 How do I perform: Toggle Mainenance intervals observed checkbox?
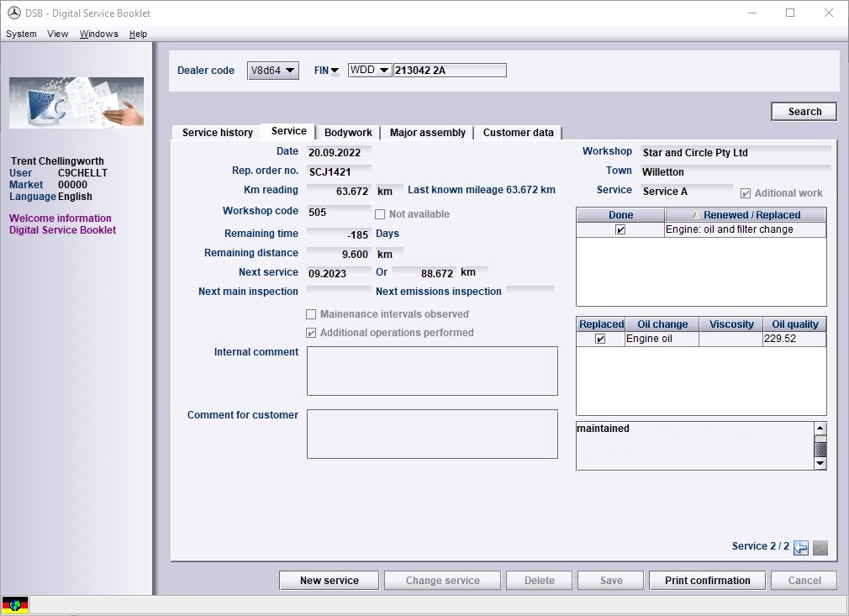pos(311,314)
